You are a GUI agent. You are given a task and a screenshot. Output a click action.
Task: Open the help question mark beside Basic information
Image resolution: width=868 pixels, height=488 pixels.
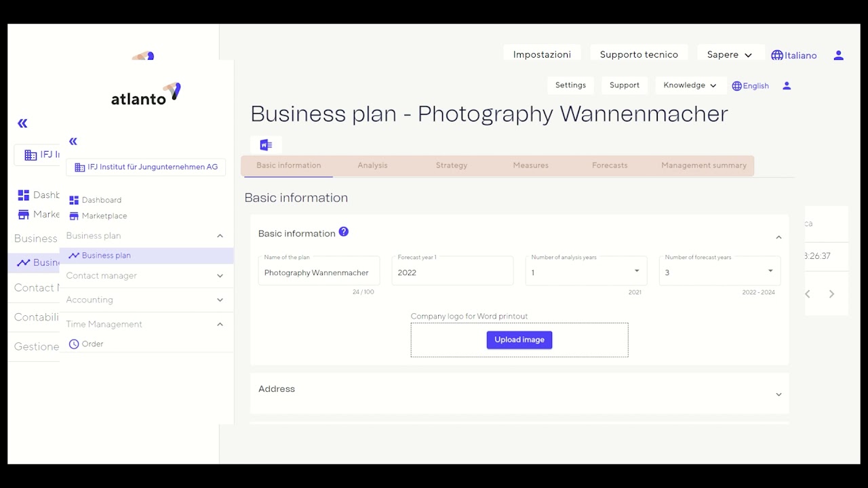(344, 231)
